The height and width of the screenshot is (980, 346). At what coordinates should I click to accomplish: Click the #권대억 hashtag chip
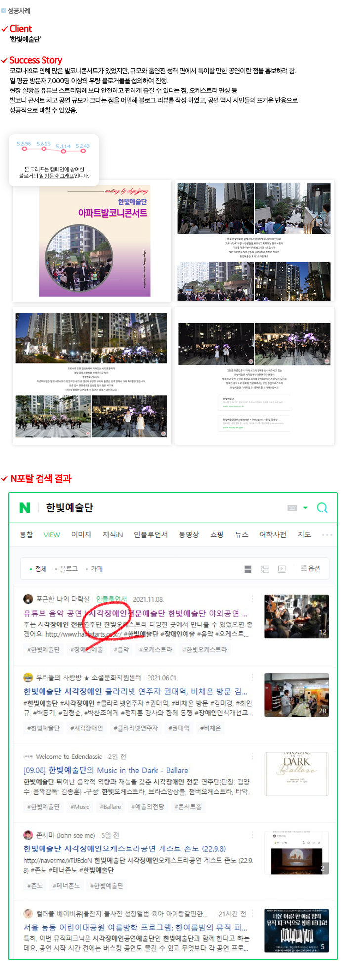tap(179, 728)
